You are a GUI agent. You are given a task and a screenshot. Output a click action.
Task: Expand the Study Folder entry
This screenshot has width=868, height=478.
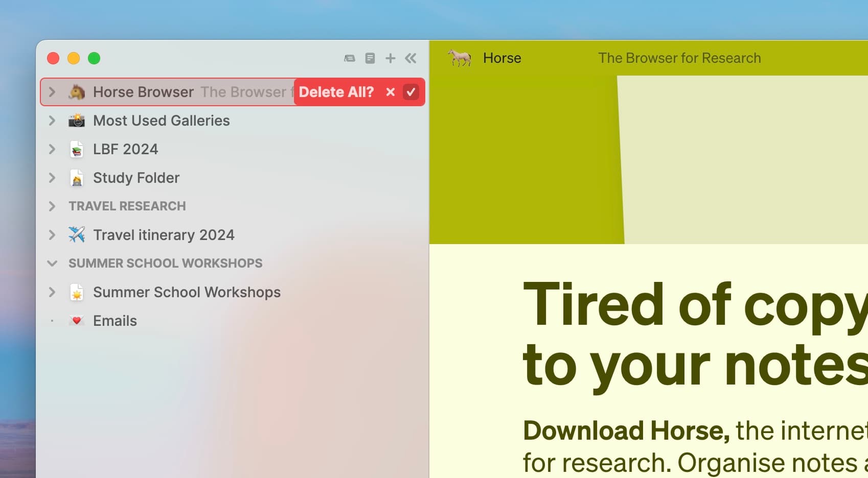[52, 178]
